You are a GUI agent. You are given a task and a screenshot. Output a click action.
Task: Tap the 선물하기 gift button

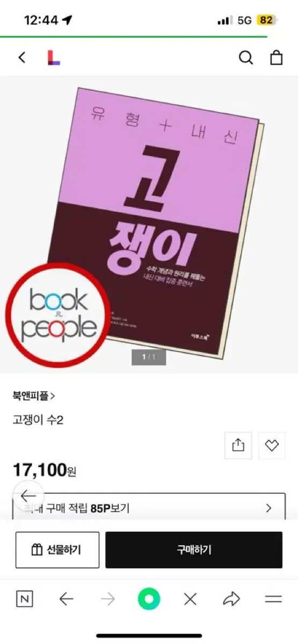[57, 550]
